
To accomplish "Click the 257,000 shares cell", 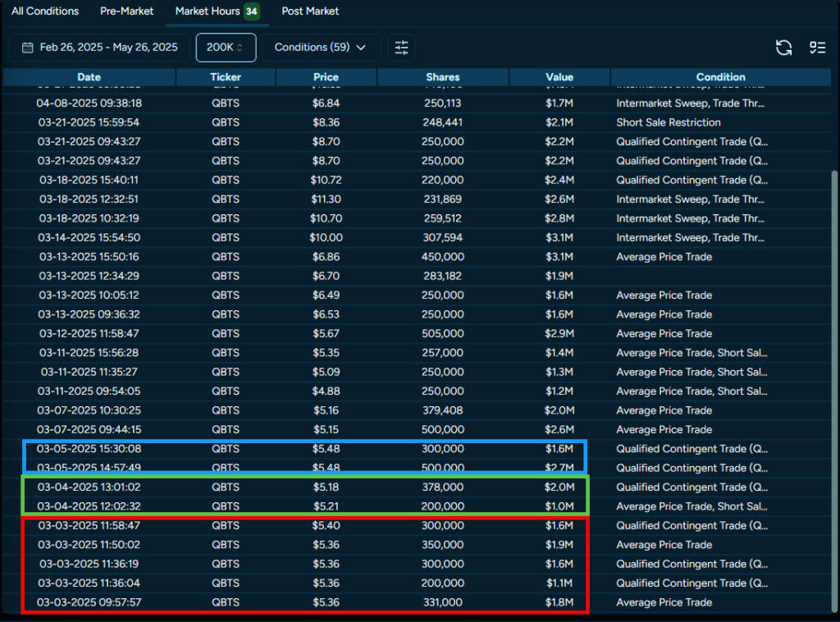I will [442, 353].
